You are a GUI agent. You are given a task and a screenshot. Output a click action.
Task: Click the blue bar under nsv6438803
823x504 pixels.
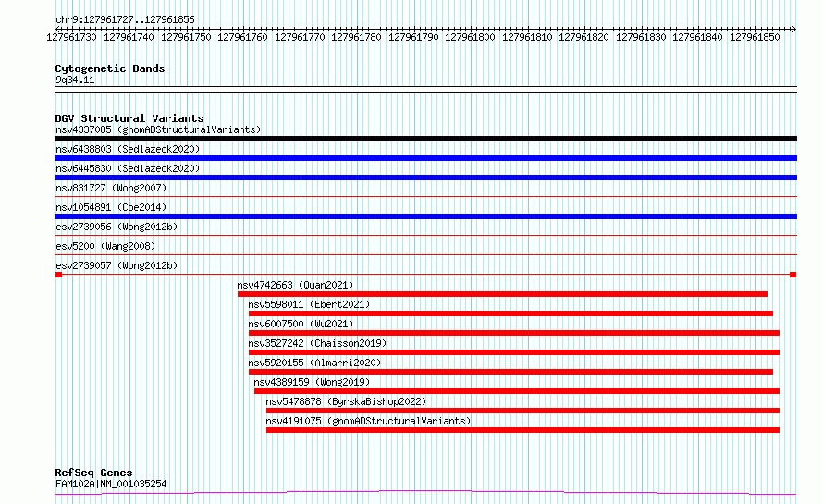pos(425,158)
